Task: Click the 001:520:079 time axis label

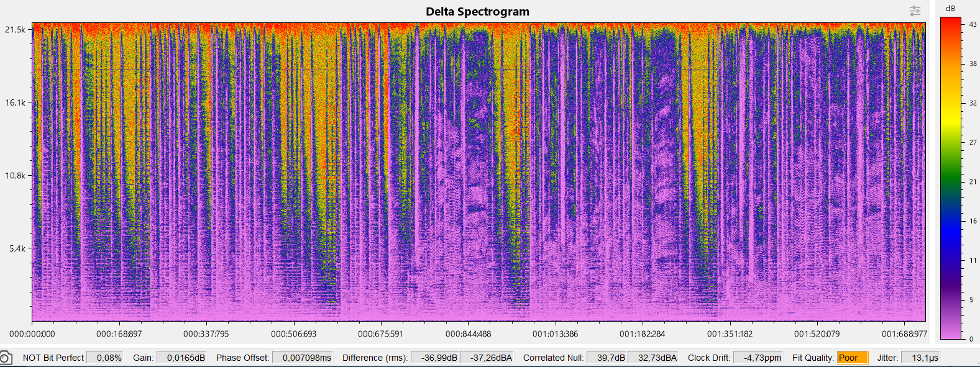Action: pos(817,334)
